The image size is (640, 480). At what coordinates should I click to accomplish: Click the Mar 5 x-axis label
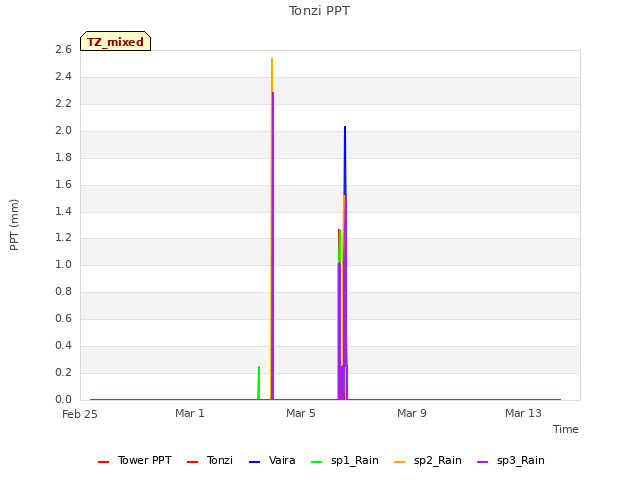301,413
